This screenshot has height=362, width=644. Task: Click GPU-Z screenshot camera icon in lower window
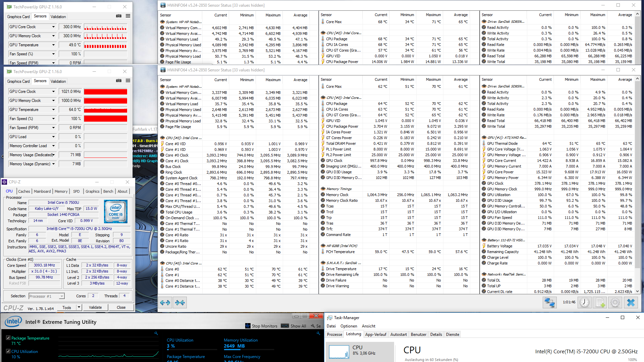point(119,81)
